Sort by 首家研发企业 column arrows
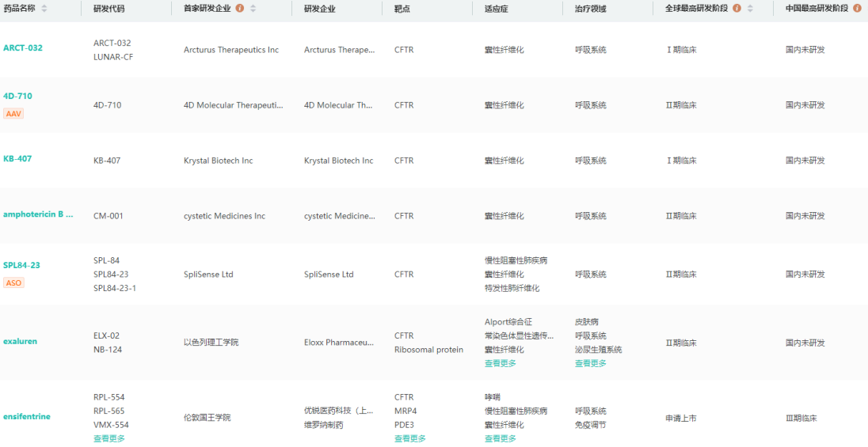868x447 pixels. (253, 8)
